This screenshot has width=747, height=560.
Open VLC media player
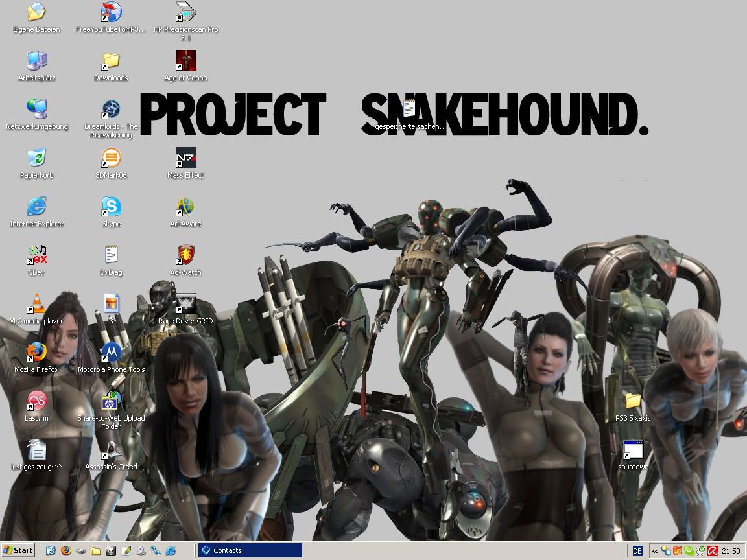37,310
